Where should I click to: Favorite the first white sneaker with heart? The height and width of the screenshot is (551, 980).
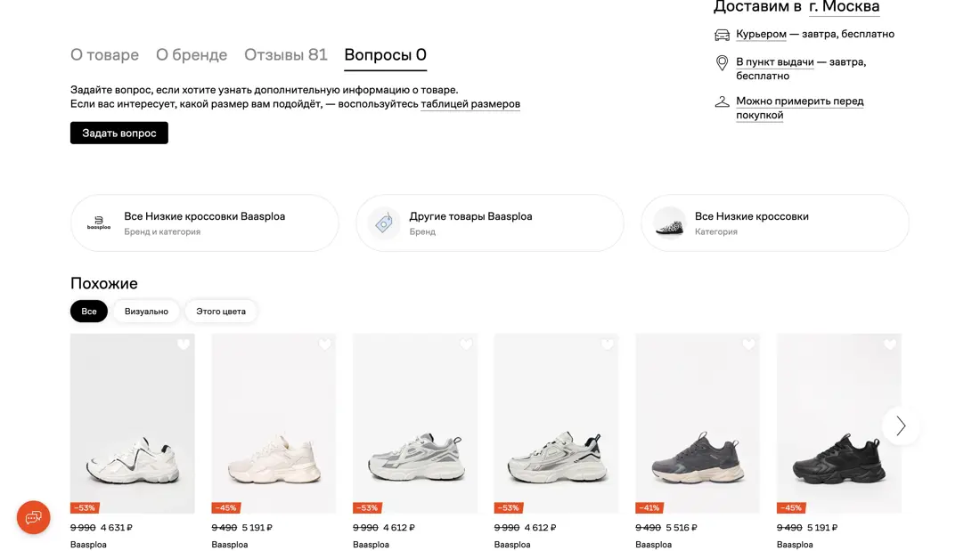click(184, 344)
